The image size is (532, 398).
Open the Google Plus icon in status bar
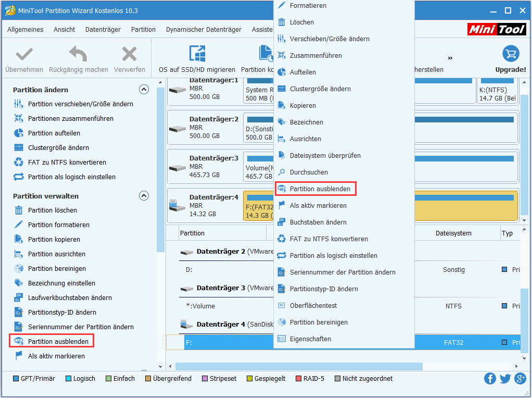[520, 378]
